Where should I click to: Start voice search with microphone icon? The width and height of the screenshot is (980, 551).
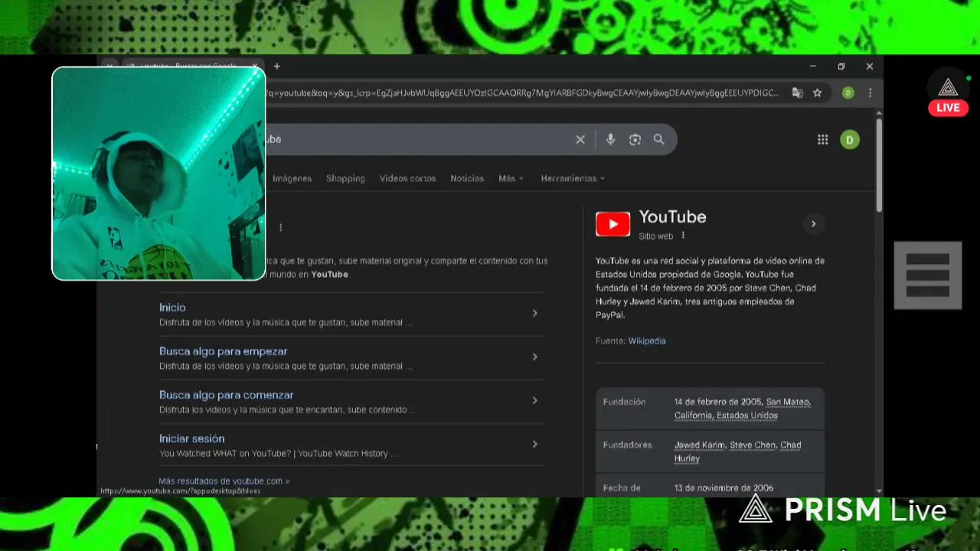coord(610,139)
